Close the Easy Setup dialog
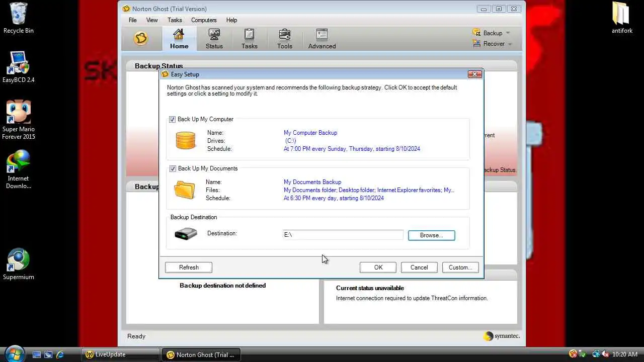The width and height of the screenshot is (644, 362). pyautogui.click(x=474, y=74)
